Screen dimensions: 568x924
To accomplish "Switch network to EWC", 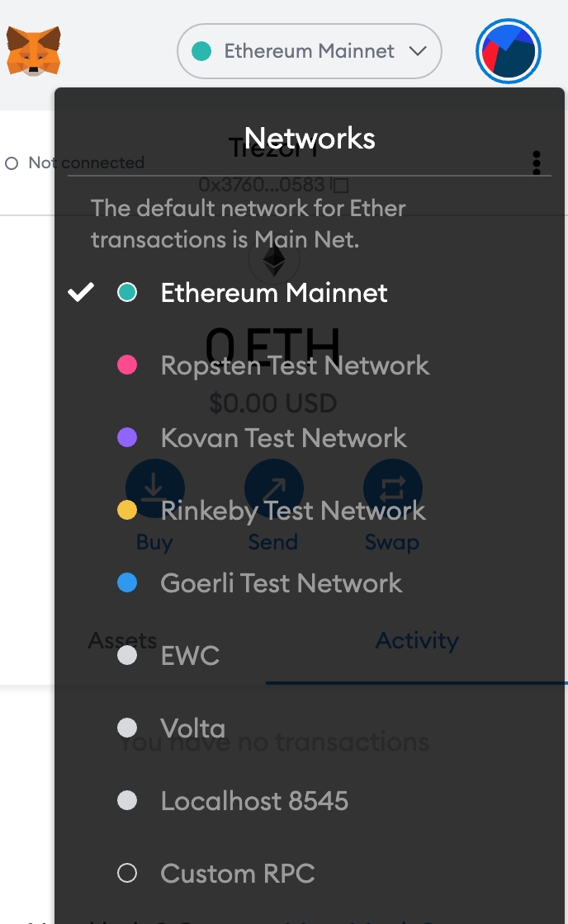I will pos(190,656).
